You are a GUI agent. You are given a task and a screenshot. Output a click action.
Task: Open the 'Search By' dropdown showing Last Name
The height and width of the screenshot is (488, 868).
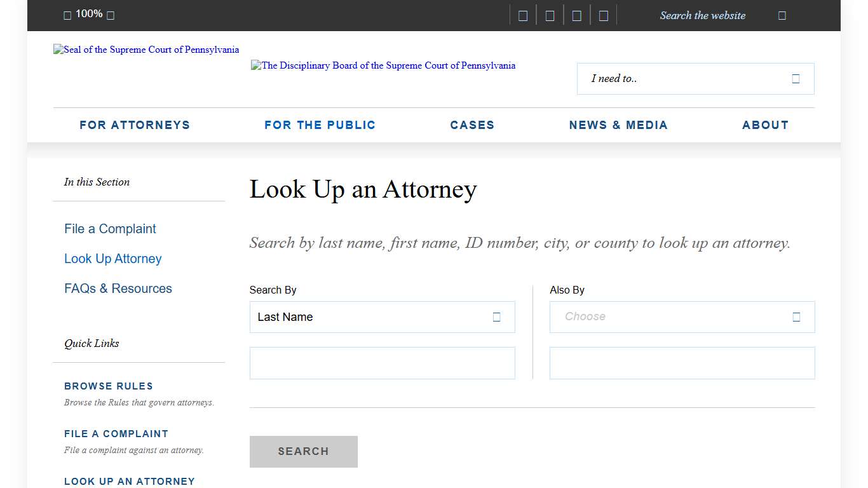381,316
